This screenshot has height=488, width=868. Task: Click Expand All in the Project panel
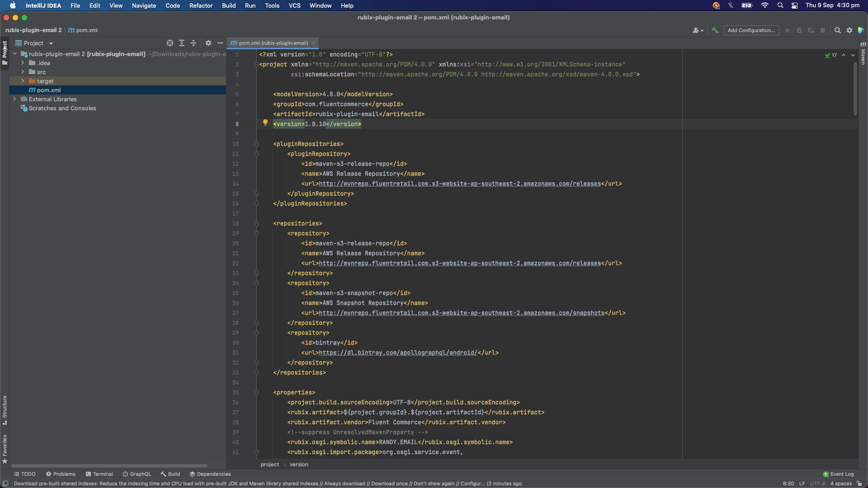pyautogui.click(x=182, y=43)
